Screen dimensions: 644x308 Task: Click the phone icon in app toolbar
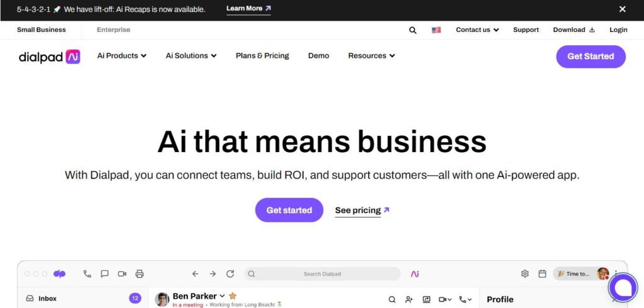[87, 274]
